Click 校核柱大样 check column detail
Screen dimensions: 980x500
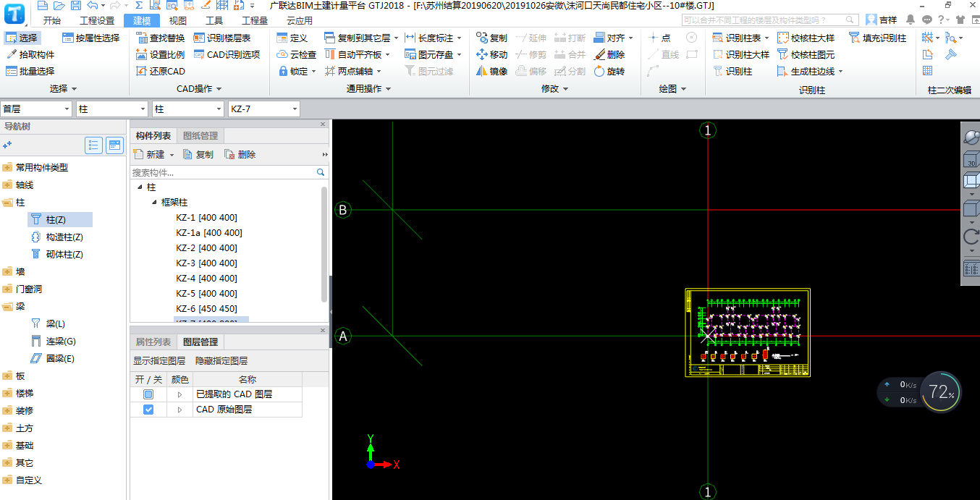click(x=806, y=38)
